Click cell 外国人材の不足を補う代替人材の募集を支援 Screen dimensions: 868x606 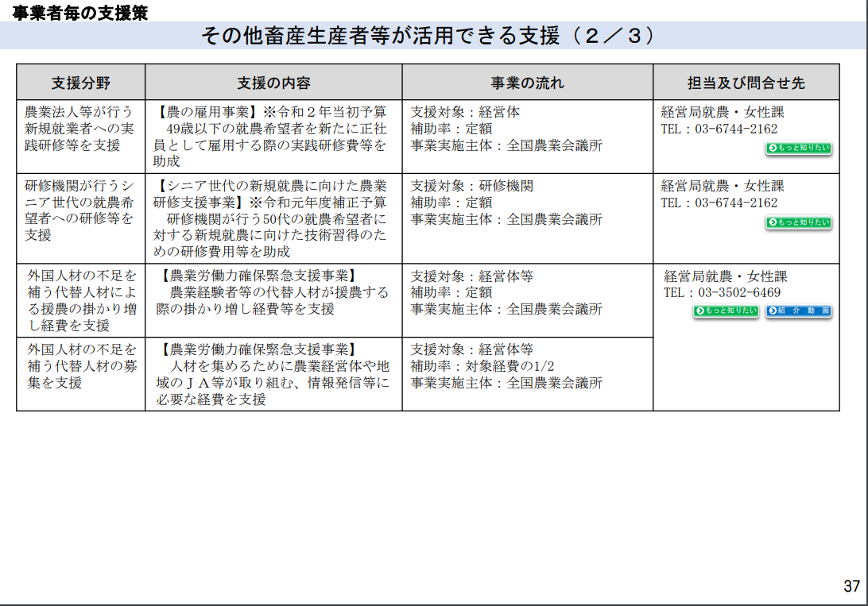(x=81, y=374)
